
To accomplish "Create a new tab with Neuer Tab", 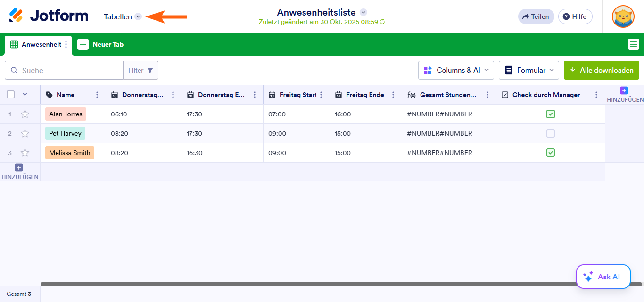I will point(101,44).
